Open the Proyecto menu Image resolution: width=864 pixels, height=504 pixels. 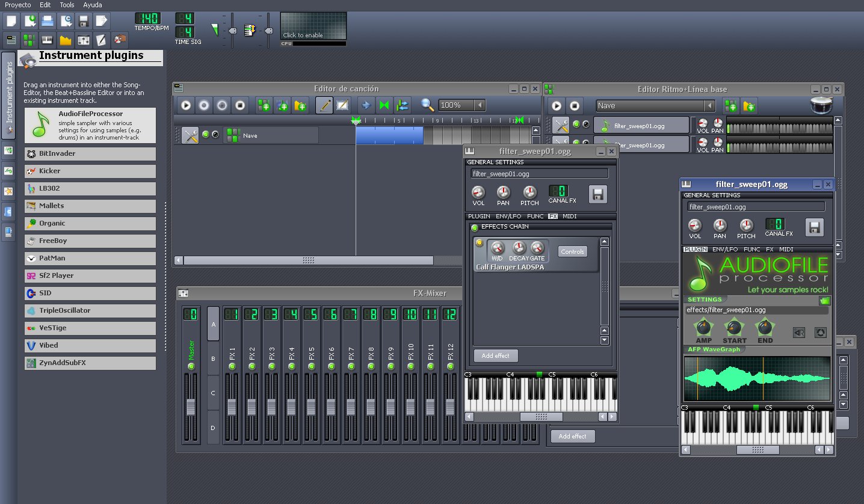tap(17, 5)
